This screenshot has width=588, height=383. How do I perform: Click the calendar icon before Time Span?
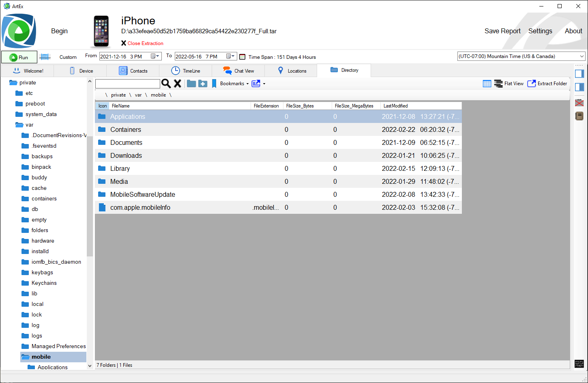pyautogui.click(x=242, y=57)
